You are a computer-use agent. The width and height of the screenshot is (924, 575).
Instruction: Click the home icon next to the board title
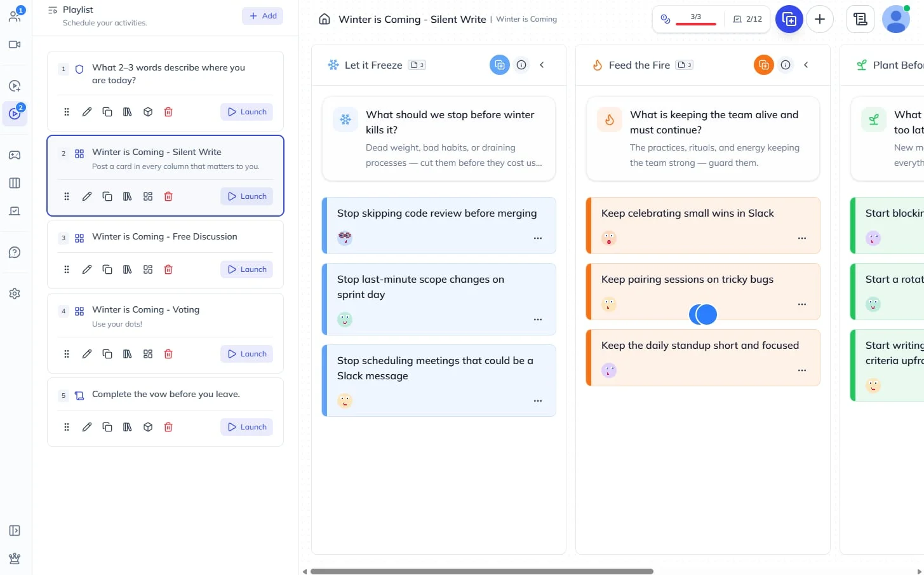click(325, 19)
